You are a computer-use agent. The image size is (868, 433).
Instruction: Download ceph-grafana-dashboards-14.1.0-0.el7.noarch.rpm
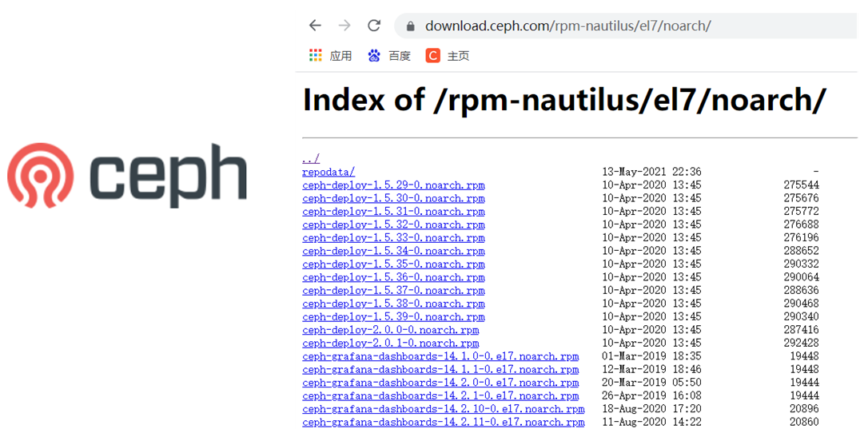[440, 356]
